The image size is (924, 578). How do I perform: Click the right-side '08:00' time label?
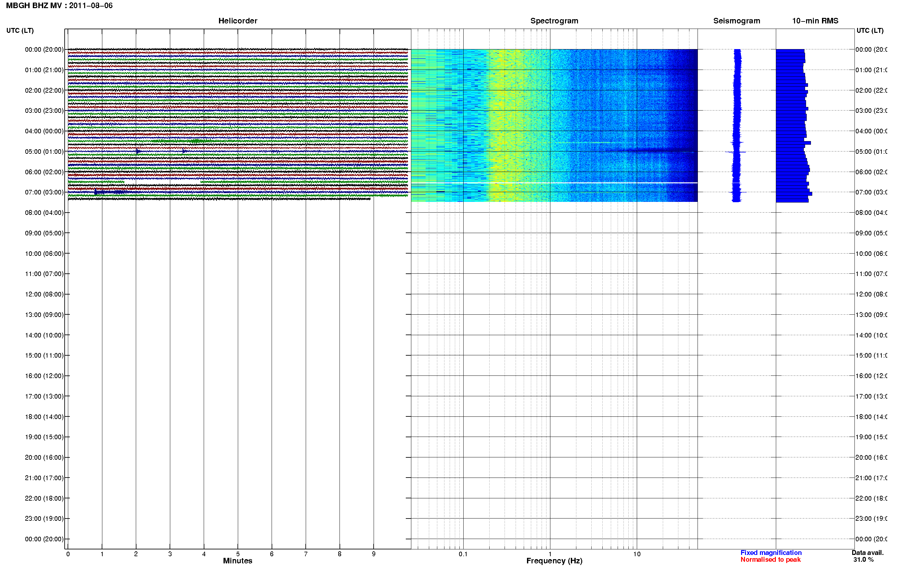pyautogui.click(x=871, y=213)
